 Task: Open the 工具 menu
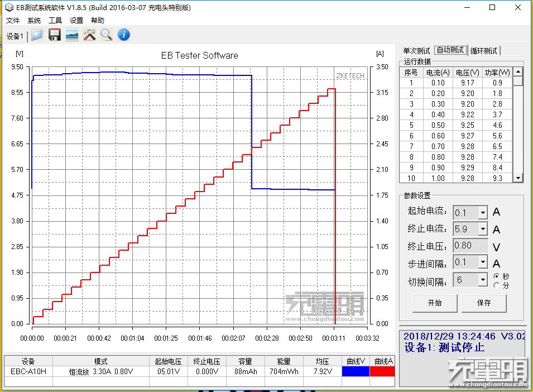point(55,21)
